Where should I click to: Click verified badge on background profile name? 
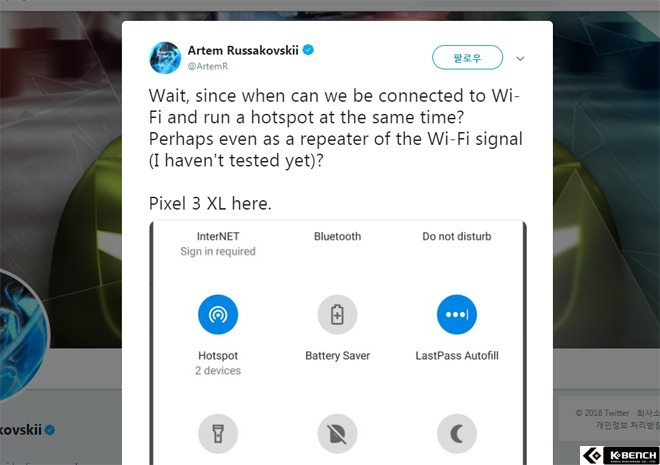[x=50, y=430]
